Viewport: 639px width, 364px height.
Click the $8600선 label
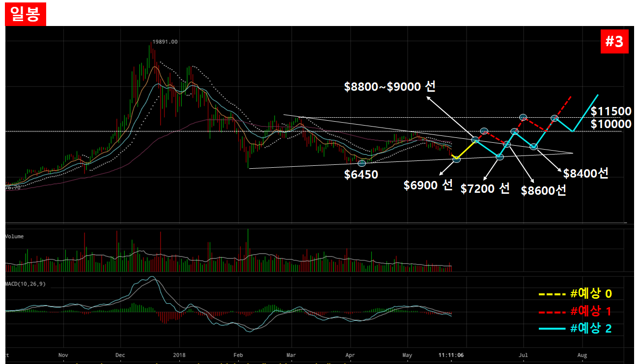(x=544, y=191)
